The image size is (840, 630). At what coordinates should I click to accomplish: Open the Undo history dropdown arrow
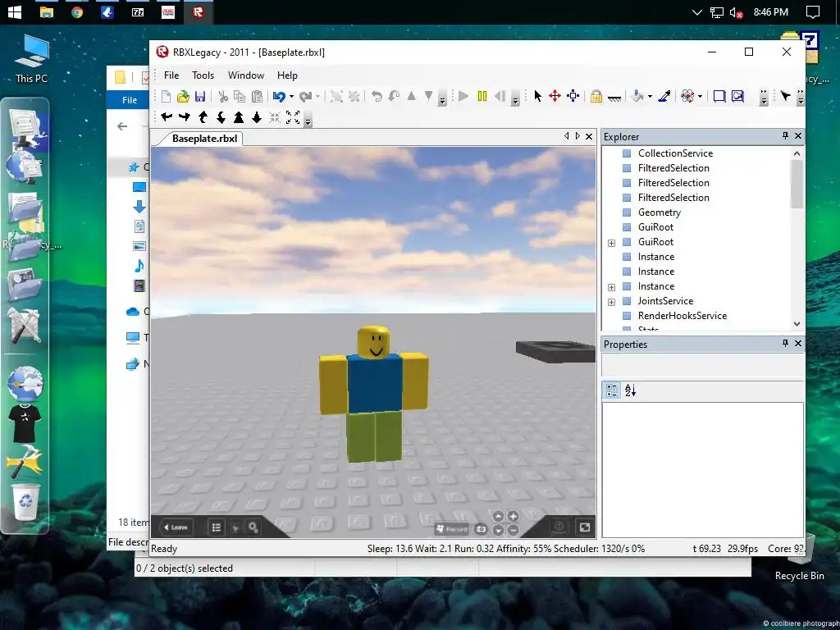coord(291,97)
